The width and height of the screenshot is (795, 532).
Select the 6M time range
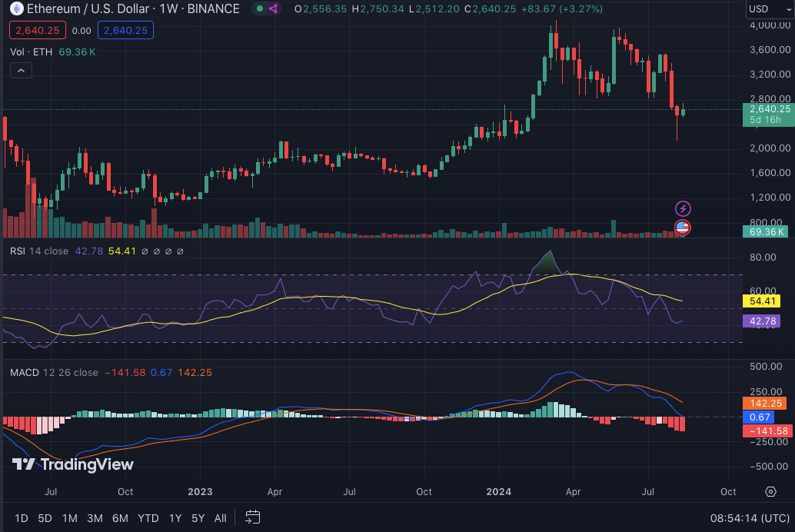click(x=120, y=518)
